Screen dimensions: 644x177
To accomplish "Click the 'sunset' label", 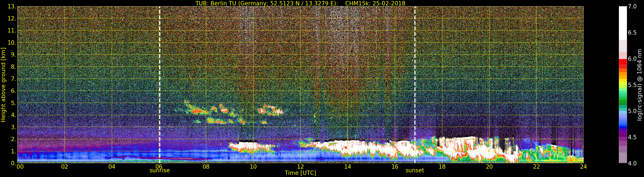I will [415, 170].
